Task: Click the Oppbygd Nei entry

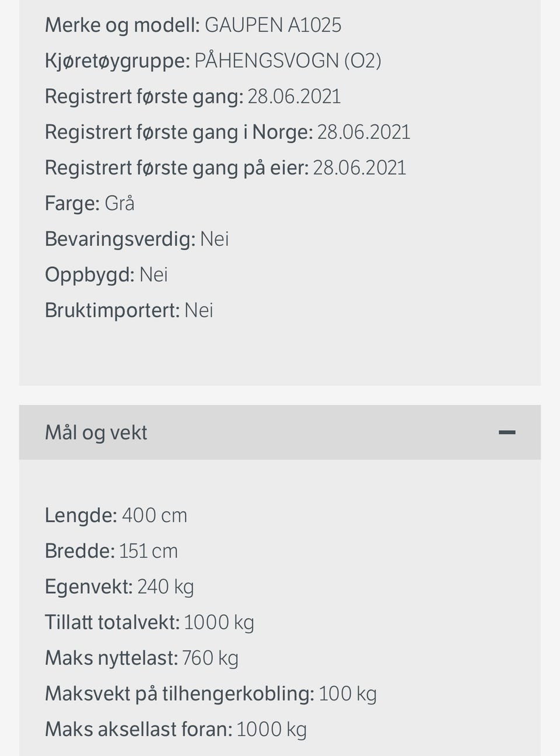Action: click(x=106, y=274)
